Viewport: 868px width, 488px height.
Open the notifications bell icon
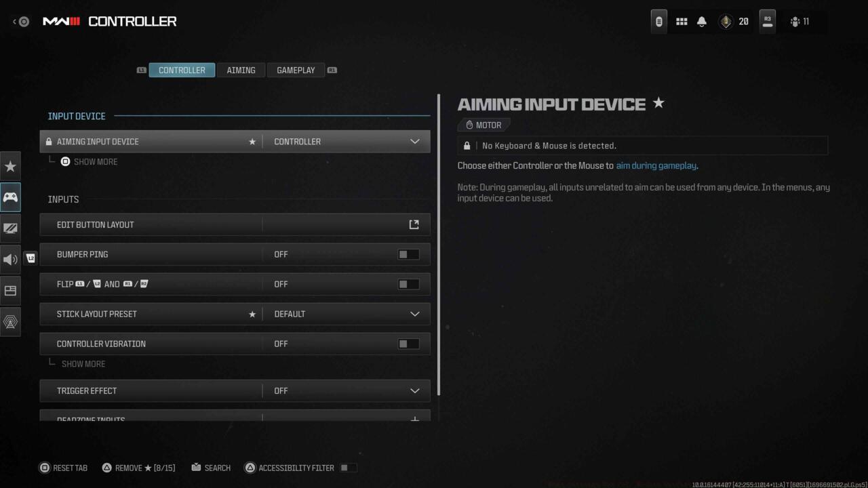tap(701, 21)
